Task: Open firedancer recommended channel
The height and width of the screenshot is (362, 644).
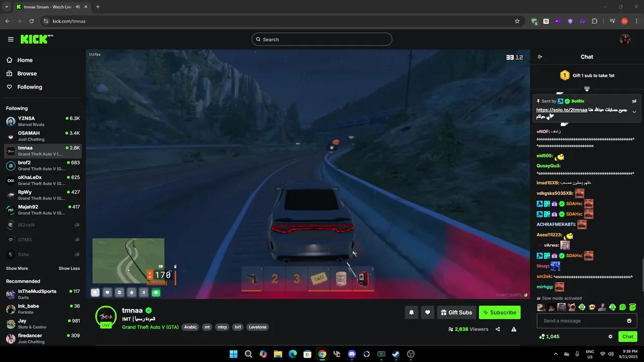Action: point(43,338)
